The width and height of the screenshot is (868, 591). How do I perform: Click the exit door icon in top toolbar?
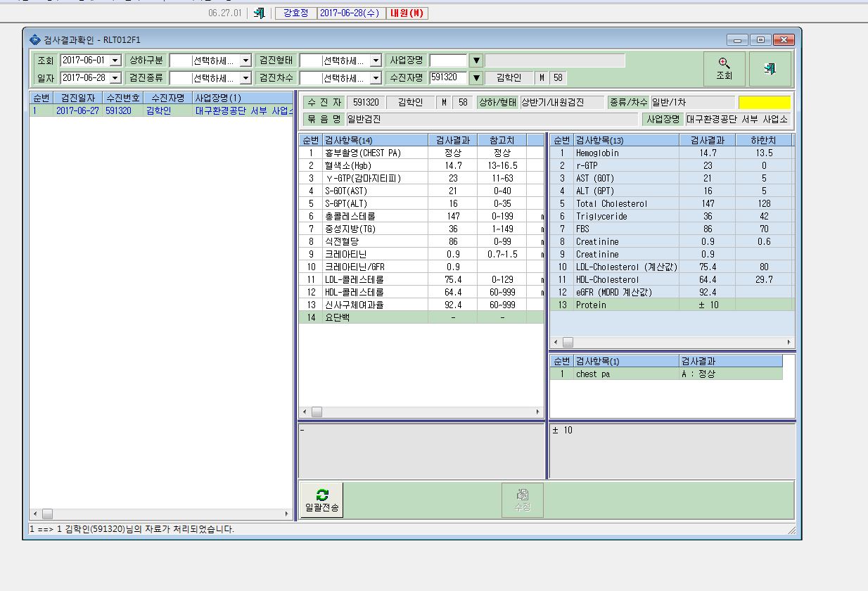click(259, 13)
